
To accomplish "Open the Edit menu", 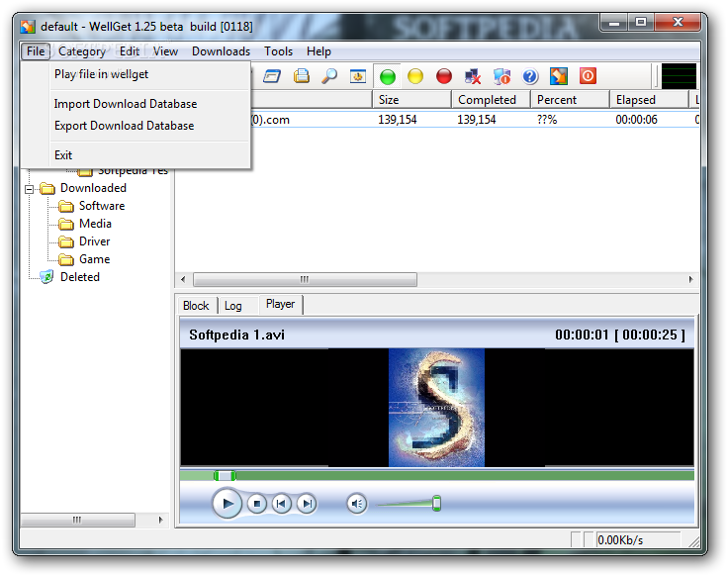I will point(129,51).
